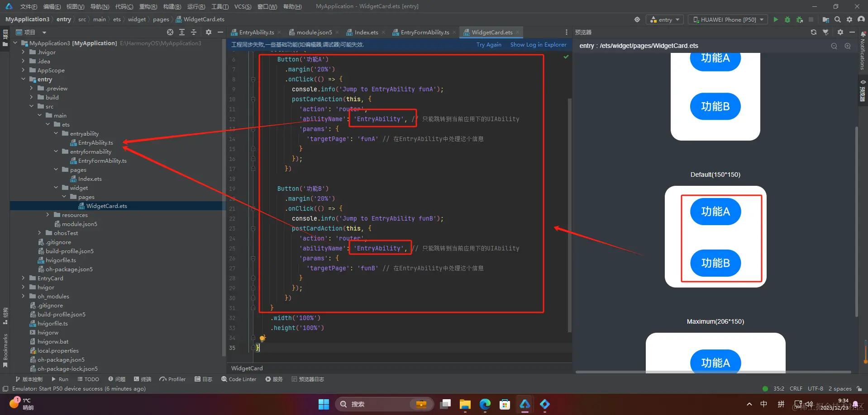The width and height of the screenshot is (868, 415).
Task: Refresh the previewer panel
Action: click(814, 32)
